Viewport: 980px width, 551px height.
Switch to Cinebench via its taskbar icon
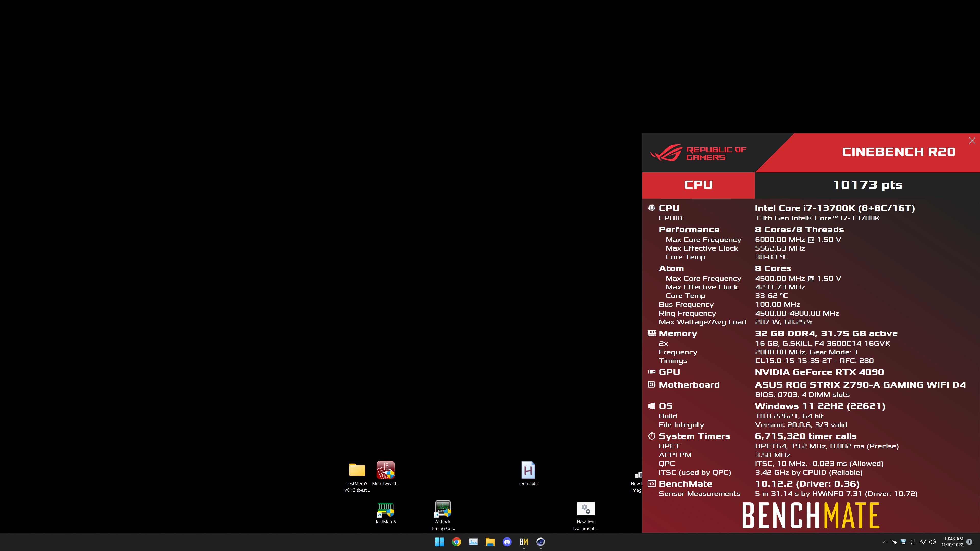541,542
